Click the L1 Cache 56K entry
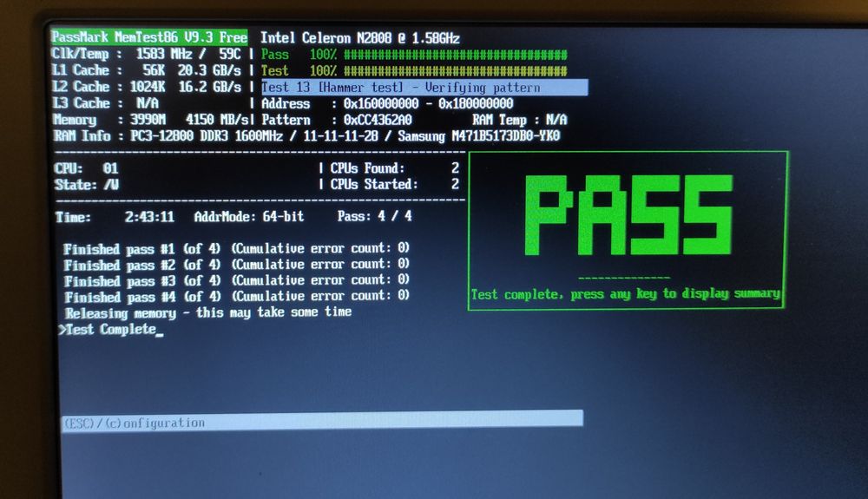The image size is (868, 499). click(147, 70)
